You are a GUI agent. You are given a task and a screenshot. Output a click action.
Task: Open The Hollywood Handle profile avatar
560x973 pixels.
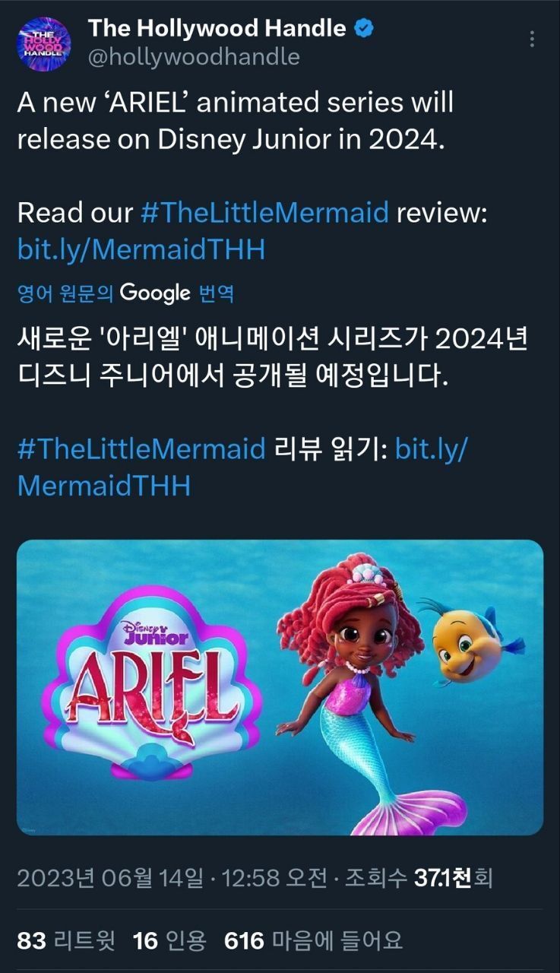point(43,43)
